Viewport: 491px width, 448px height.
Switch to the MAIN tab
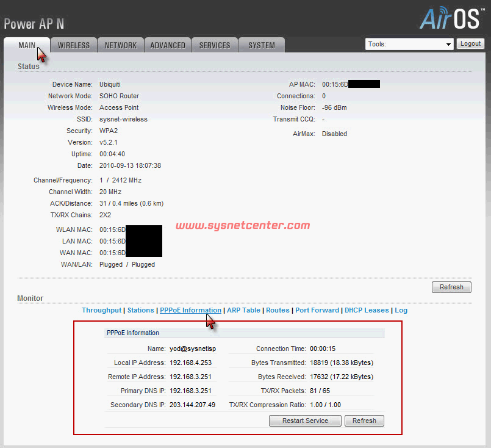27,45
